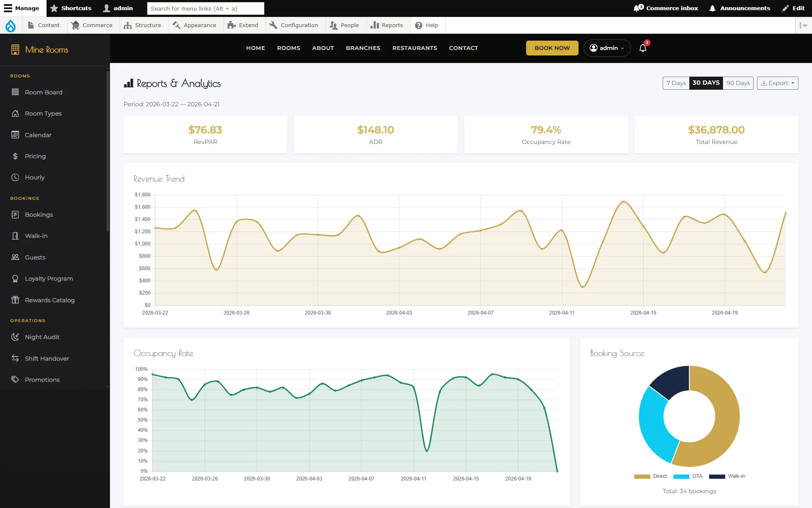Screen dimensions: 812x508
Task: Click the Reports & Analytics bar-chart icon
Action: pyautogui.click(x=129, y=83)
